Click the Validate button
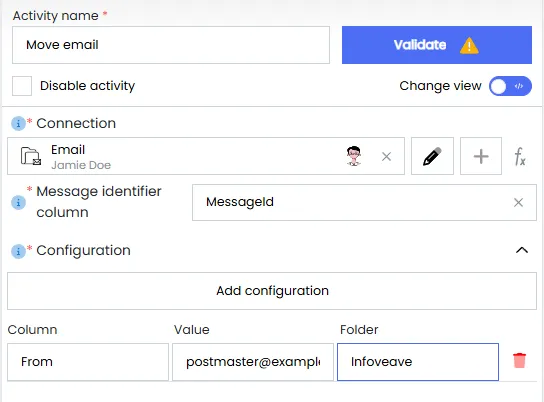Viewport: 544px width, 402px height. coord(437,45)
